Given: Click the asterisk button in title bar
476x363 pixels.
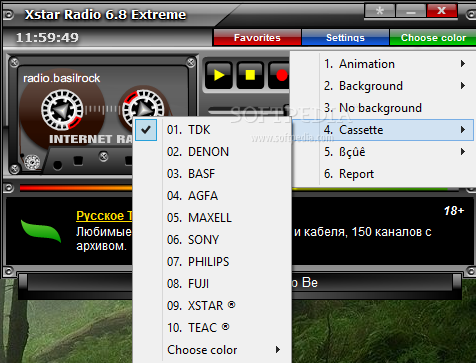Looking at the screenshot, I should point(380,11).
